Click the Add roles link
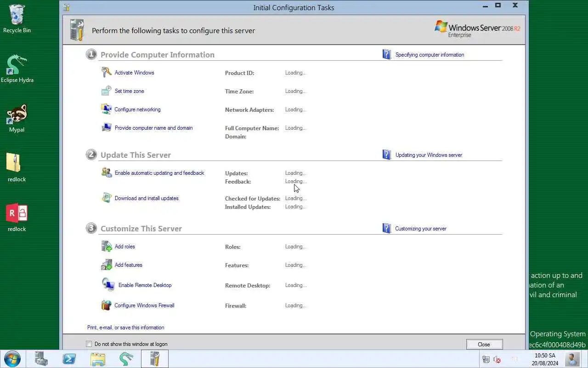Screen dimensions: 588x368 [x=124, y=247]
